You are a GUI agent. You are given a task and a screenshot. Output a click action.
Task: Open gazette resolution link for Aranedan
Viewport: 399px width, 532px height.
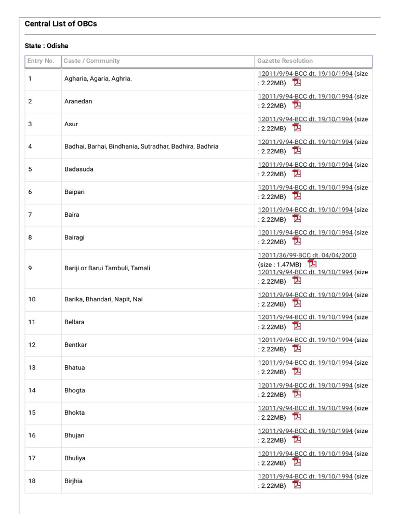[305, 97]
